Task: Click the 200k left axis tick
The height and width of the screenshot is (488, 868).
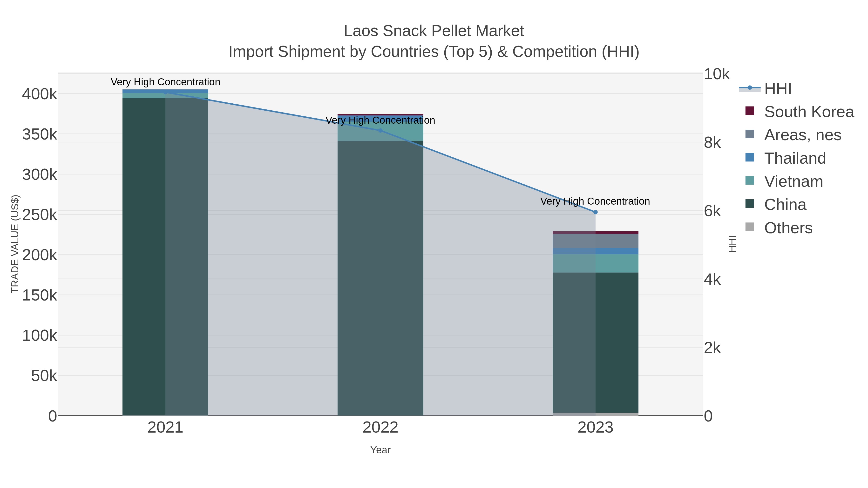Action: pyautogui.click(x=40, y=255)
